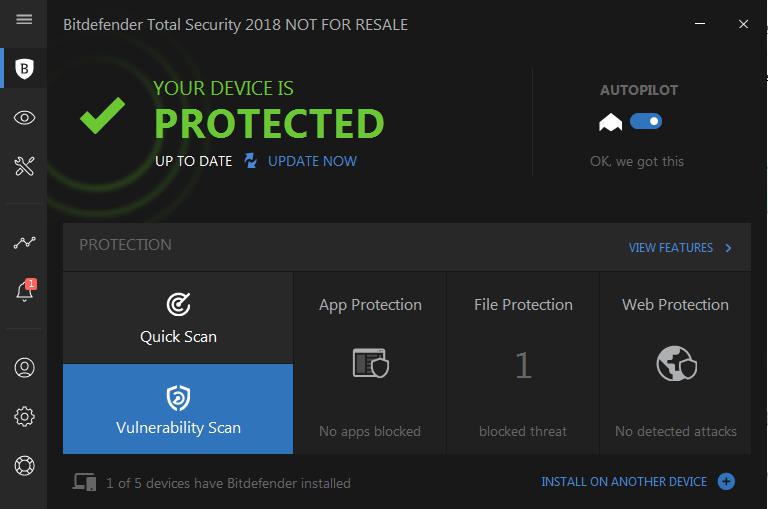The image size is (768, 509).
Task: Start the Vulnerability Scan
Action: (x=178, y=409)
